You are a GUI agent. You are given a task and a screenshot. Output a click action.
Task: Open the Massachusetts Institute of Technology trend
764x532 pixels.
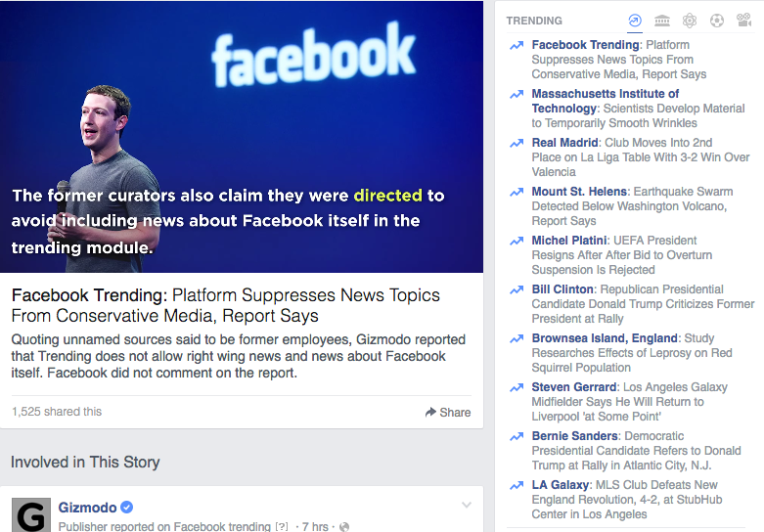(606, 101)
